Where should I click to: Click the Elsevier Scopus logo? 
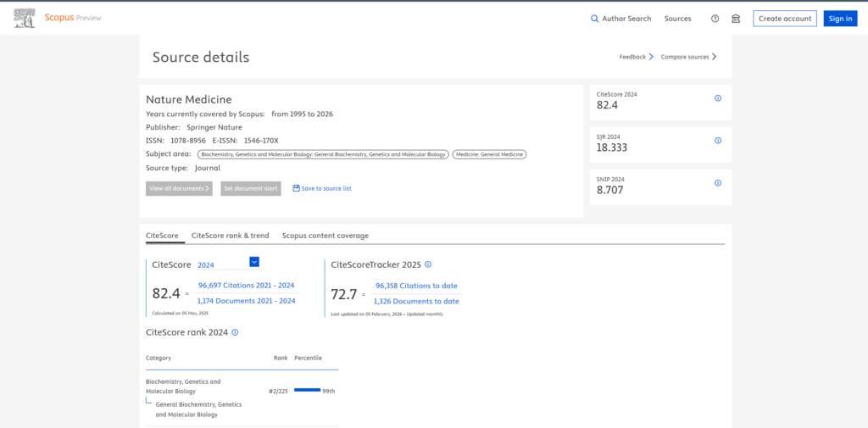[25, 18]
